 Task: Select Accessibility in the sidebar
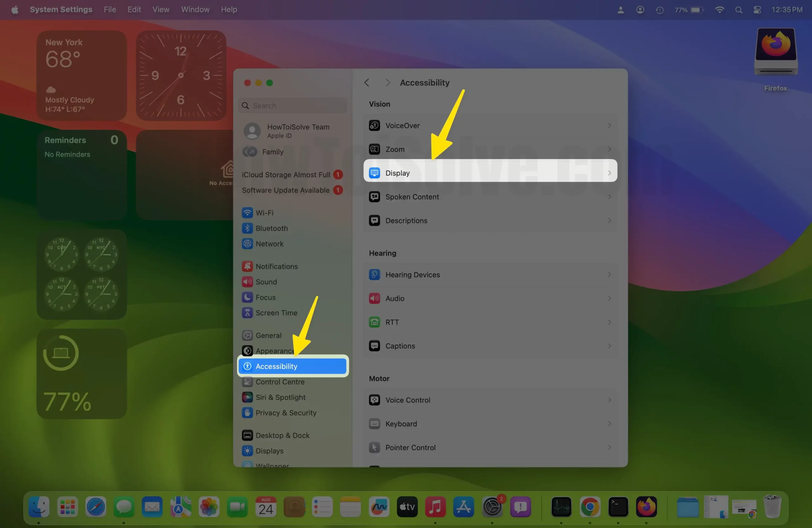293,366
